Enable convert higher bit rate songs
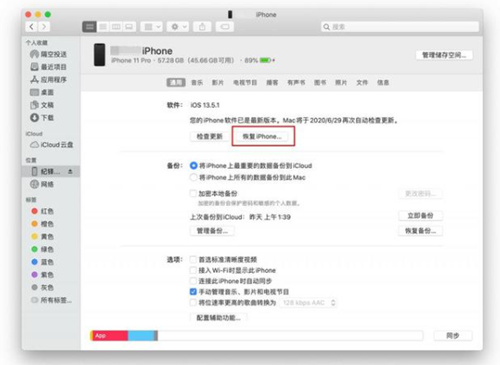Viewport: 500px width, 365px height. click(x=193, y=302)
